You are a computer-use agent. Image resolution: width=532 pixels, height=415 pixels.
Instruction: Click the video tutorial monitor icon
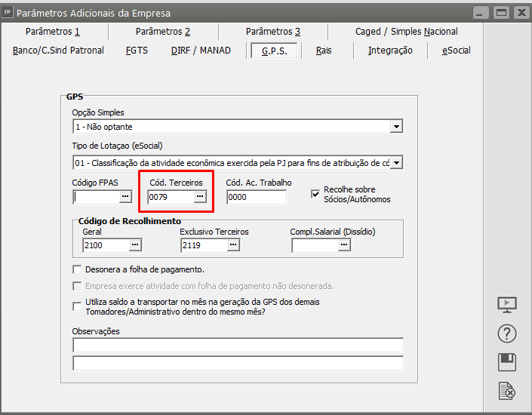pyautogui.click(x=507, y=304)
